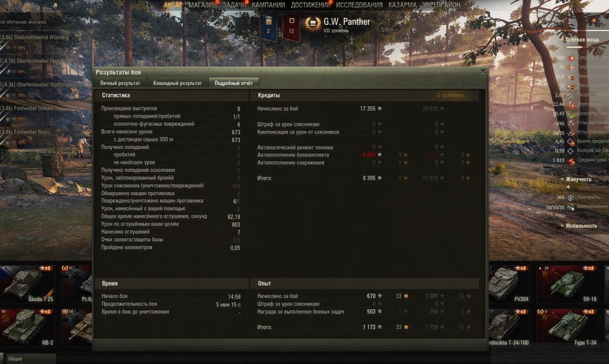The width and height of the screenshot is (609, 364).
Task: Select the Škoda T 25 tank in carousel
Action: (28, 284)
